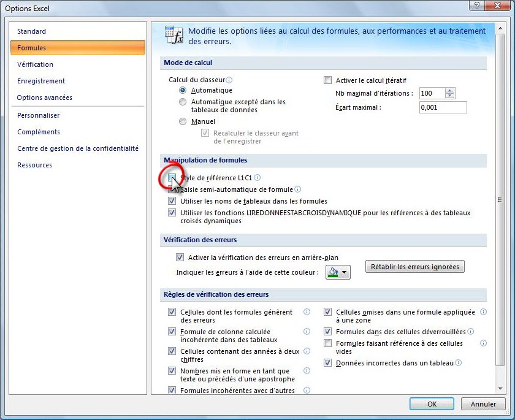Viewport: 515px width, 420px height.
Task: Click info icon beside Style de référence L1C1
Action: (x=257, y=178)
